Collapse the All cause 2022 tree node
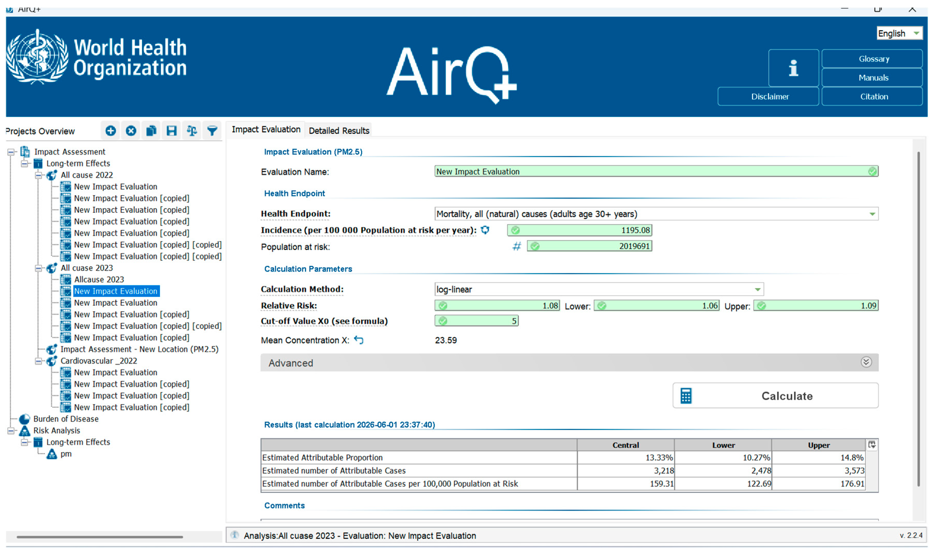This screenshot has height=560, width=937. click(39, 175)
